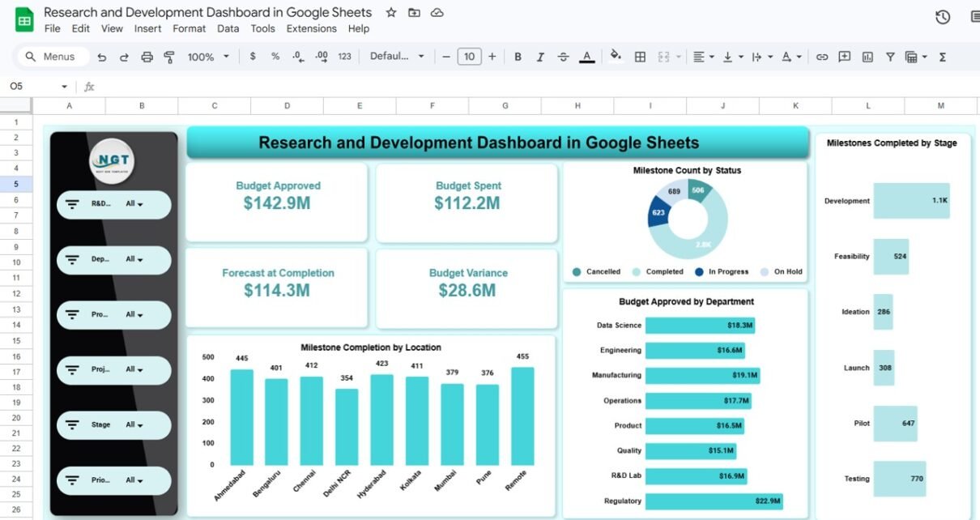
Task: Click the print icon in toolbar
Action: click(147, 57)
